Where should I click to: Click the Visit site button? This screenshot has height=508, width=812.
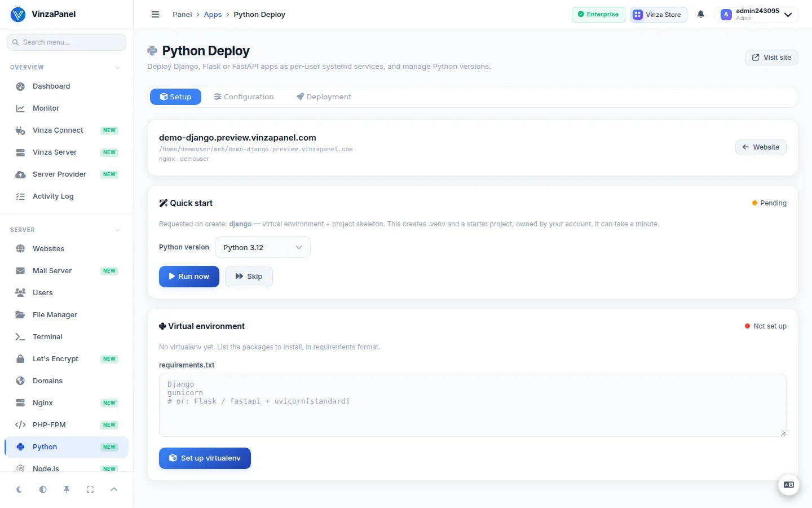771,58
